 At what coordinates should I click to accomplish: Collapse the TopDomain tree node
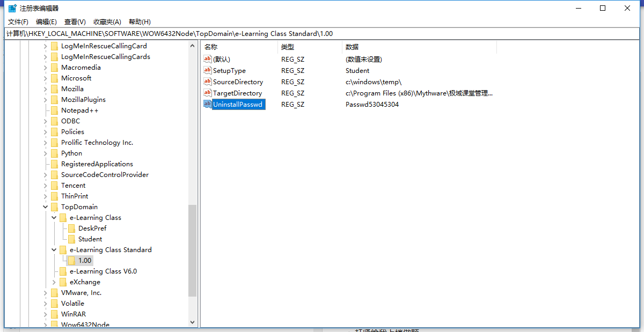(x=46, y=207)
